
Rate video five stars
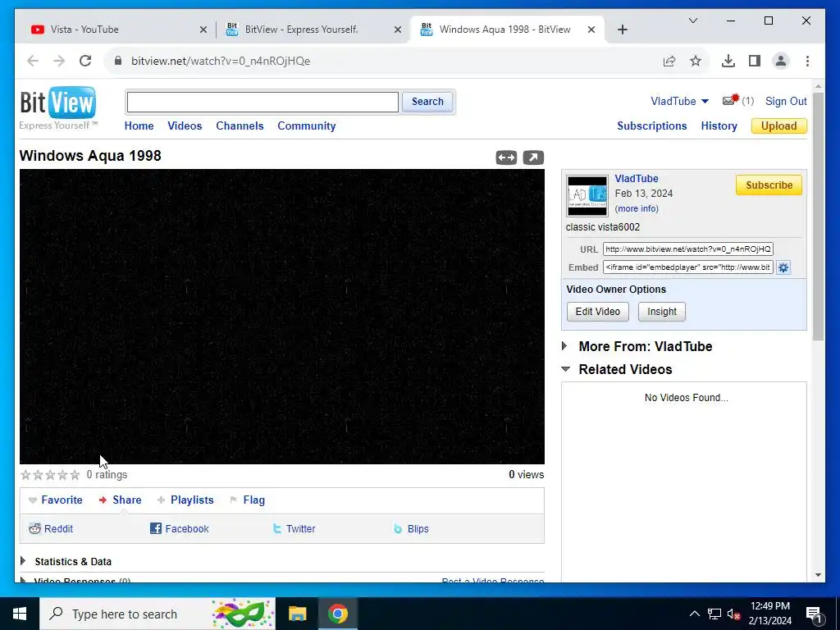pyautogui.click(x=75, y=475)
